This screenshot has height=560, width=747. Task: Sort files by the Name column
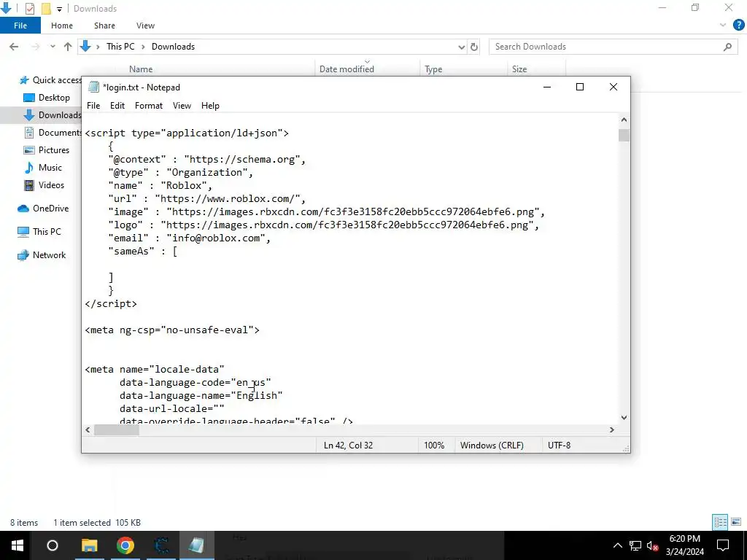click(x=141, y=69)
